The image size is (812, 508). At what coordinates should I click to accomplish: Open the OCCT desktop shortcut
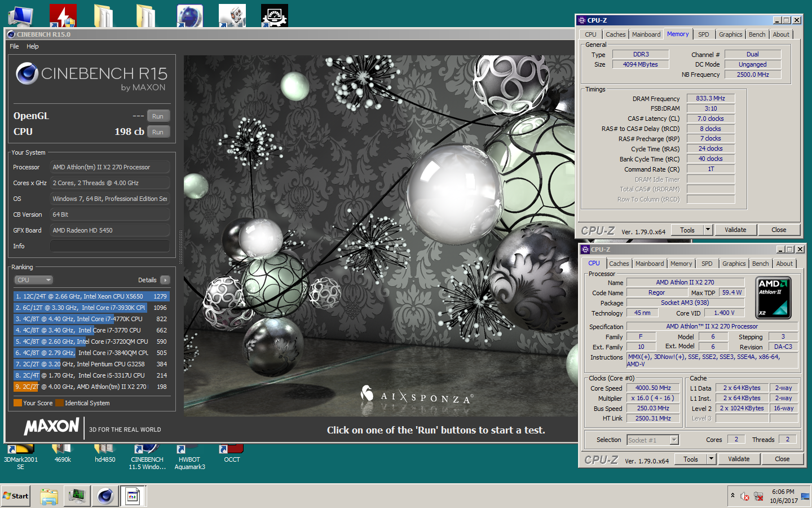[232, 454]
